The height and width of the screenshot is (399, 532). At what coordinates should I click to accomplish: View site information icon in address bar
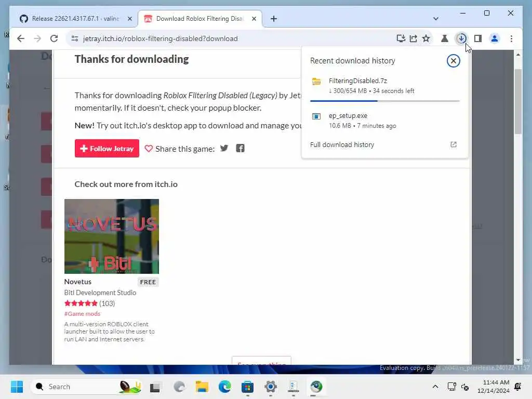(75, 38)
